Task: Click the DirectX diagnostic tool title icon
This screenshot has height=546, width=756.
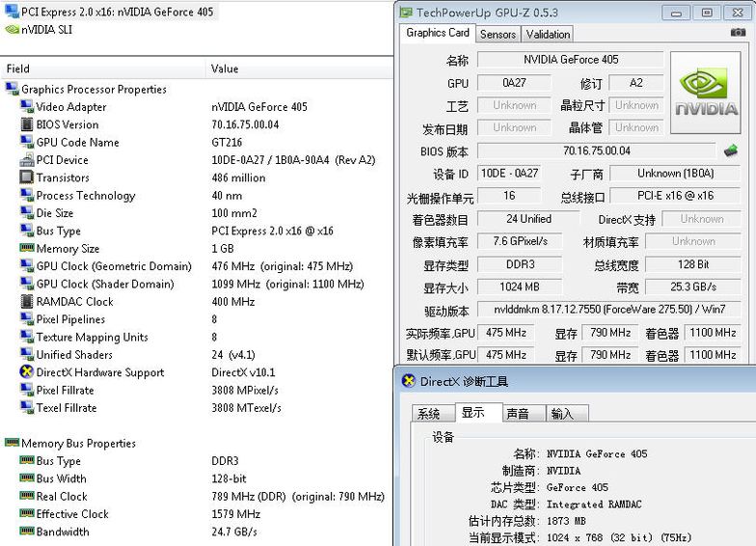Action: coord(407,381)
